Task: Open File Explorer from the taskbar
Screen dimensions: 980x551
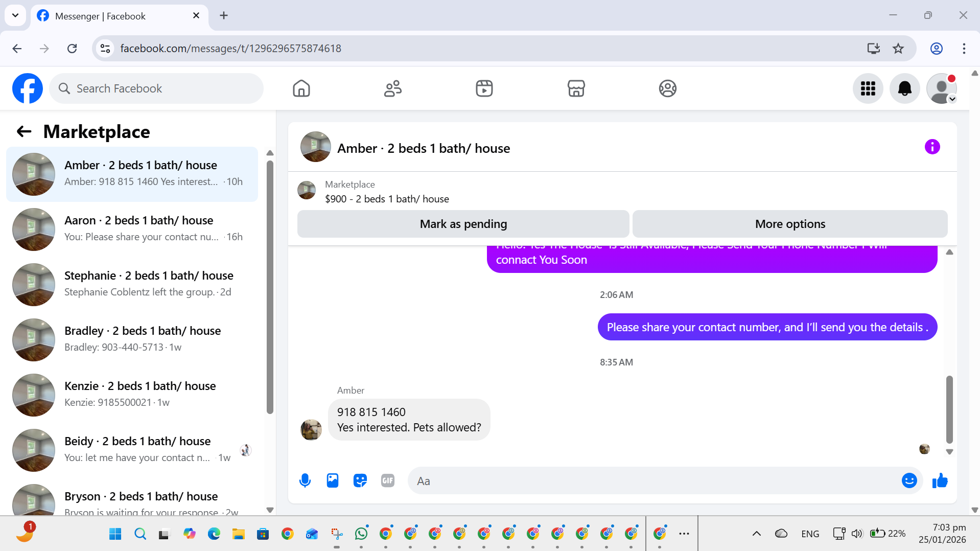Action: point(239,534)
